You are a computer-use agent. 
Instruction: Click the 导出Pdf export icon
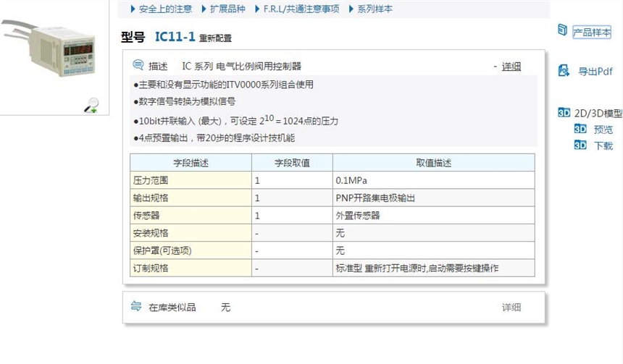tap(564, 71)
